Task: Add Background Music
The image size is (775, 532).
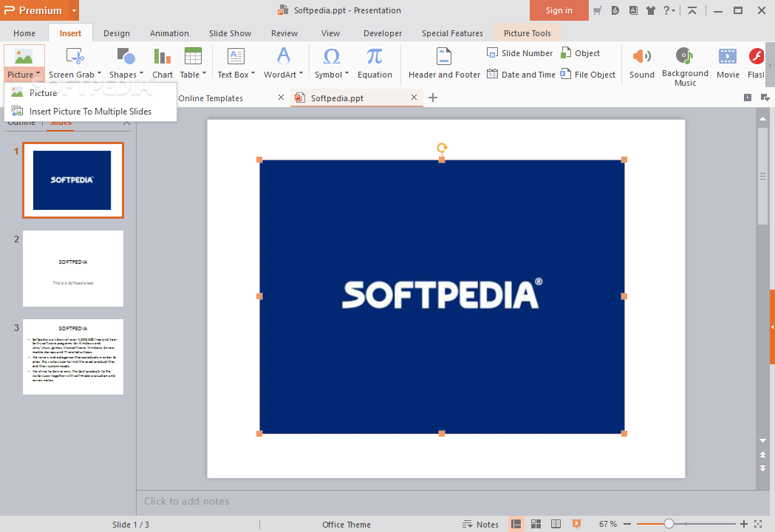Action: 685,66
